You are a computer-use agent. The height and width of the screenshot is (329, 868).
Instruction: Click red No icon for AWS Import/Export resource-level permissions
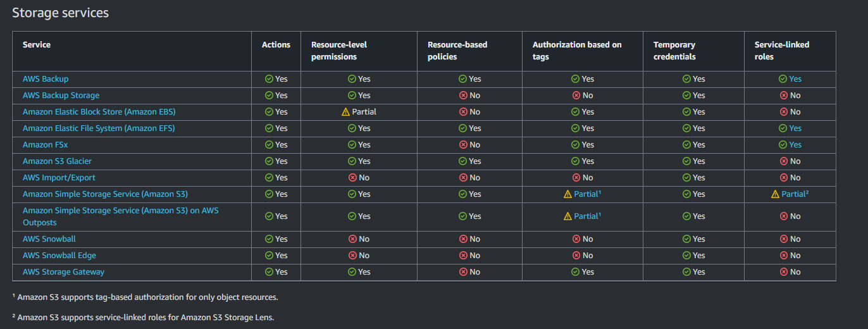[x=352, y=178]
